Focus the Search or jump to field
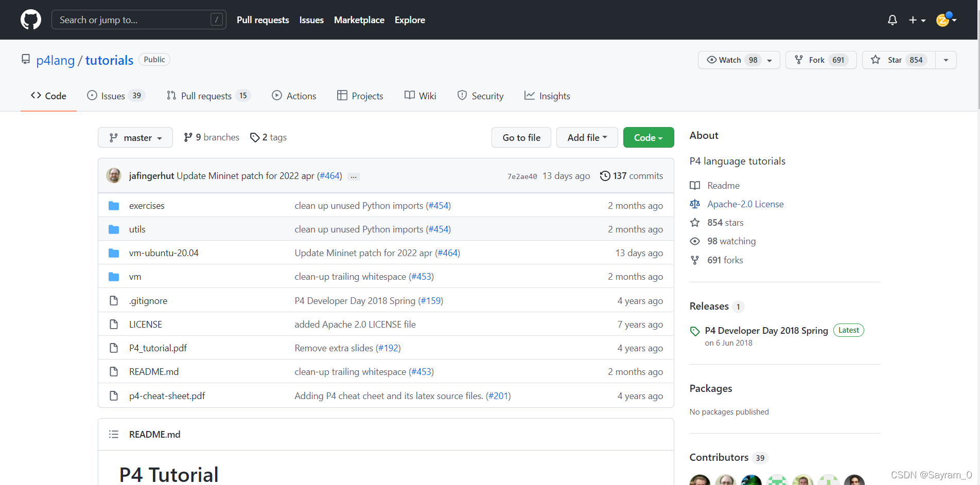980x485 pixels. point(139,20)
